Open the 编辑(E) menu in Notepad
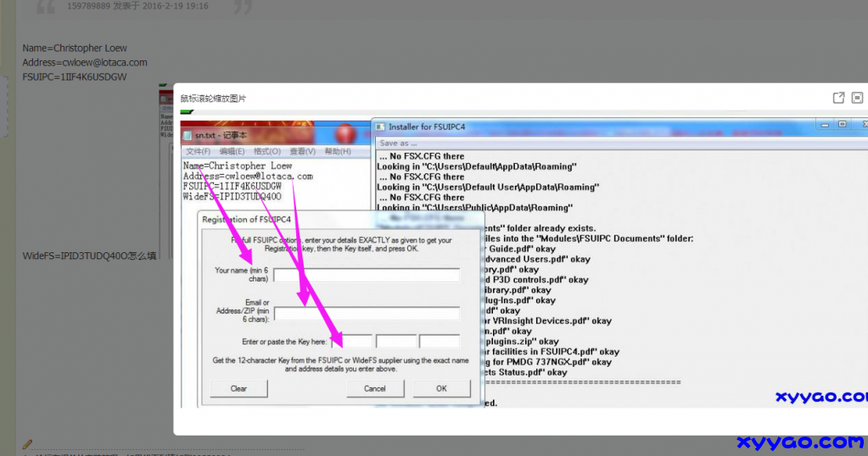The width and height of the screenshot is (868, 456). point(232,151)
